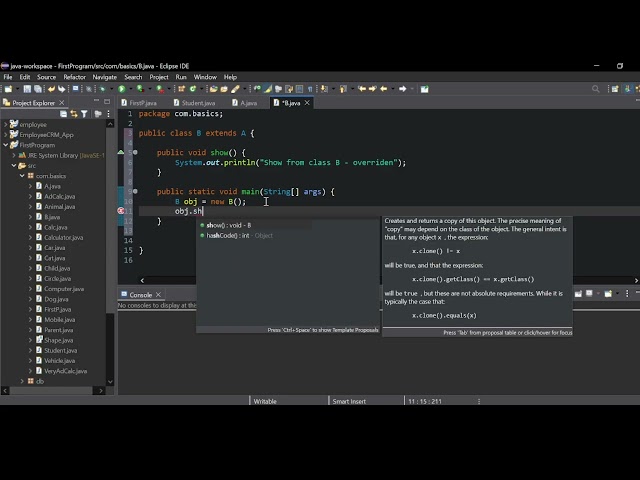Image resolution: width=640 pixels, height=480 pixels.
Task: Click the New Java Class icon
Action: (x=193, y=89)
